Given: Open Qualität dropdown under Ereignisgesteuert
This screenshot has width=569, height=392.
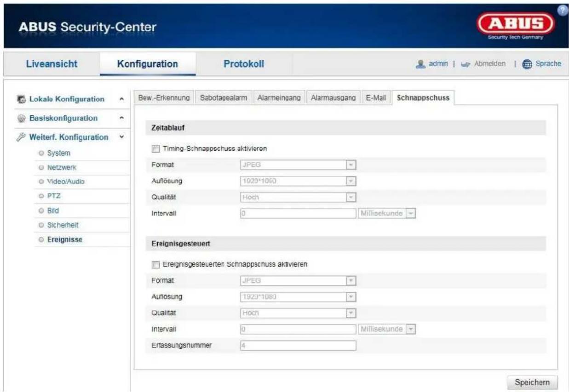Looking at the screenshot, I should (298, 312).
